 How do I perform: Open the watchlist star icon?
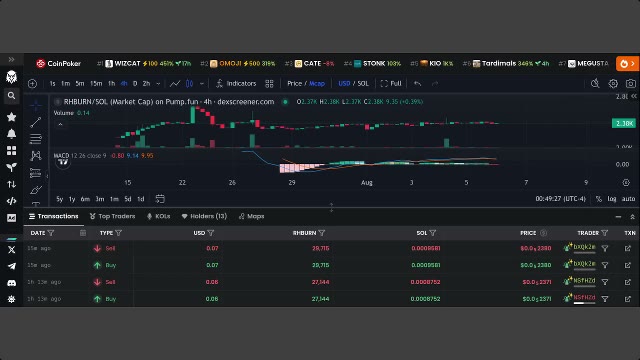pos(11,117)
